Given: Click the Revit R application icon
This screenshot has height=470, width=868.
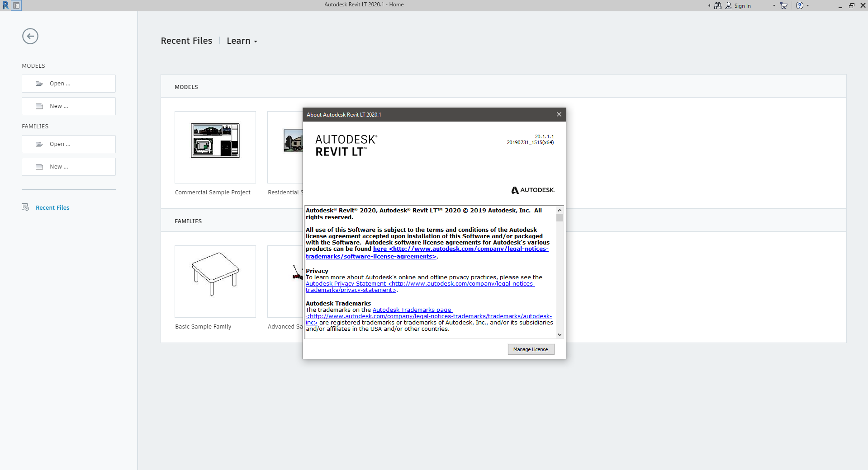Looking at the screenshot, I should [x=5, y=5].
